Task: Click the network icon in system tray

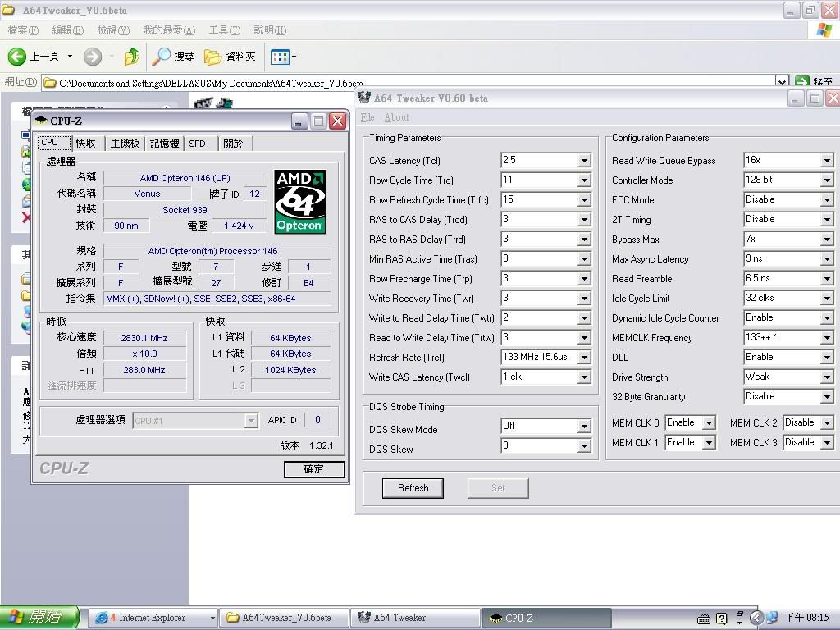Action: pos(772,619)
